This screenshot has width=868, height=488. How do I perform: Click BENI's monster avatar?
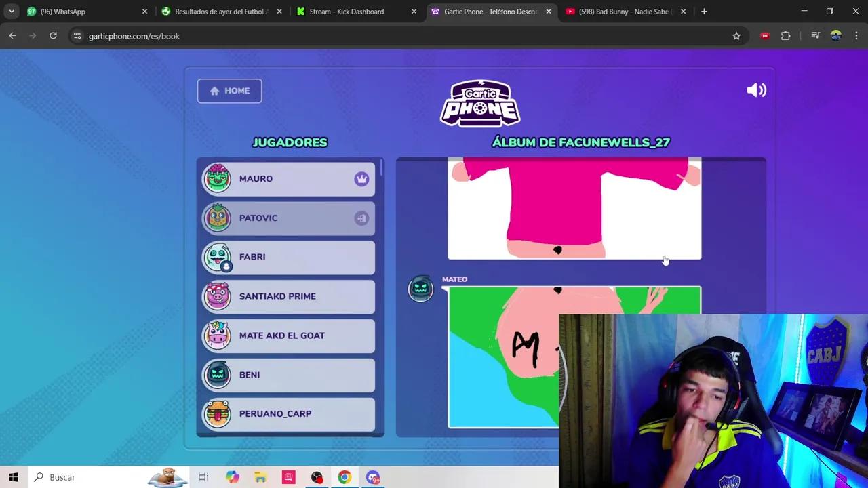[x=218, y=374]
